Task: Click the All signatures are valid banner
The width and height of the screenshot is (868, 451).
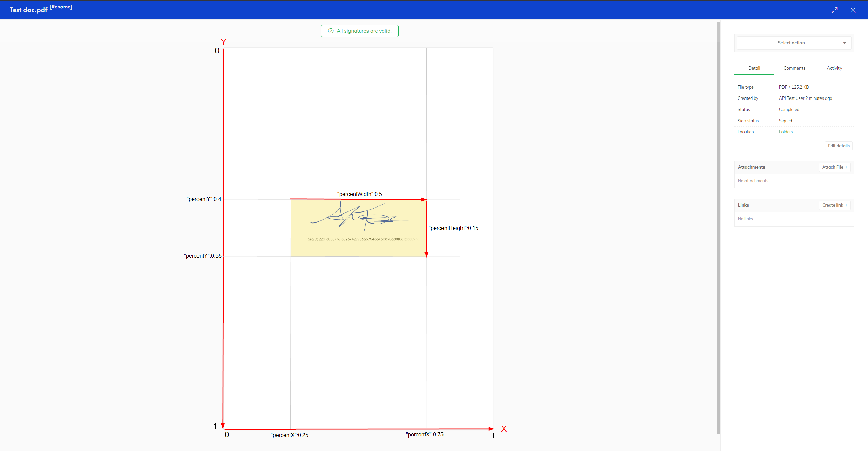Action: click(x=363, y=31)
